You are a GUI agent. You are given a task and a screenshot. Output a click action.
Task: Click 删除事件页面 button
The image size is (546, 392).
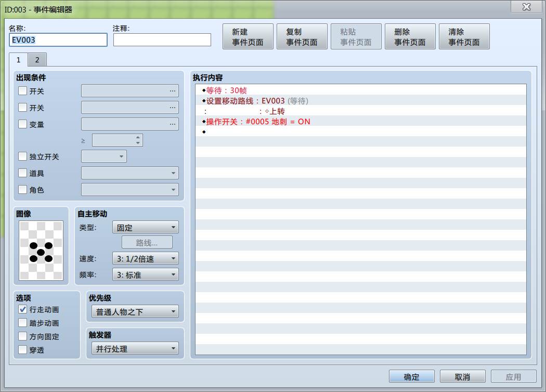410,36
